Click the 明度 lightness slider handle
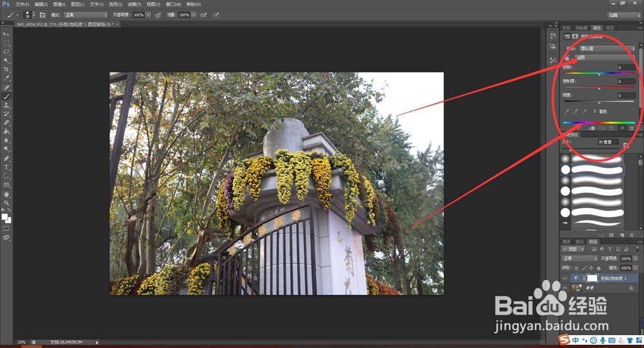 (599, 102)
